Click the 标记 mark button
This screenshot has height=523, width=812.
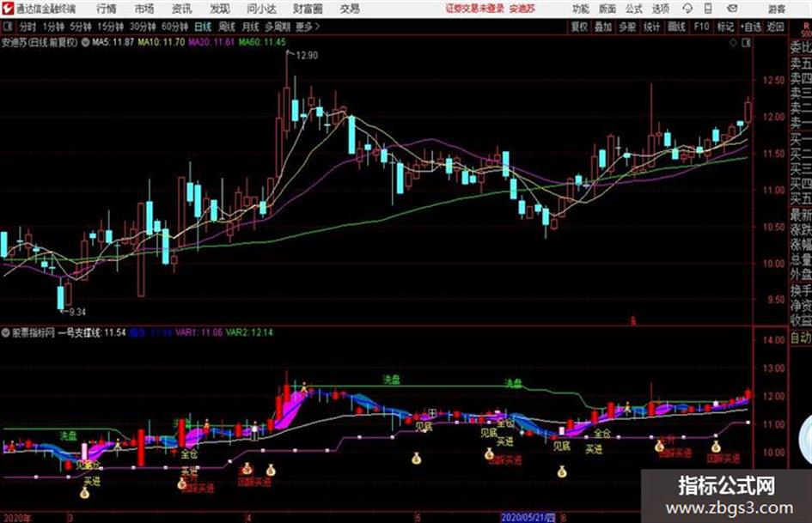725,27
